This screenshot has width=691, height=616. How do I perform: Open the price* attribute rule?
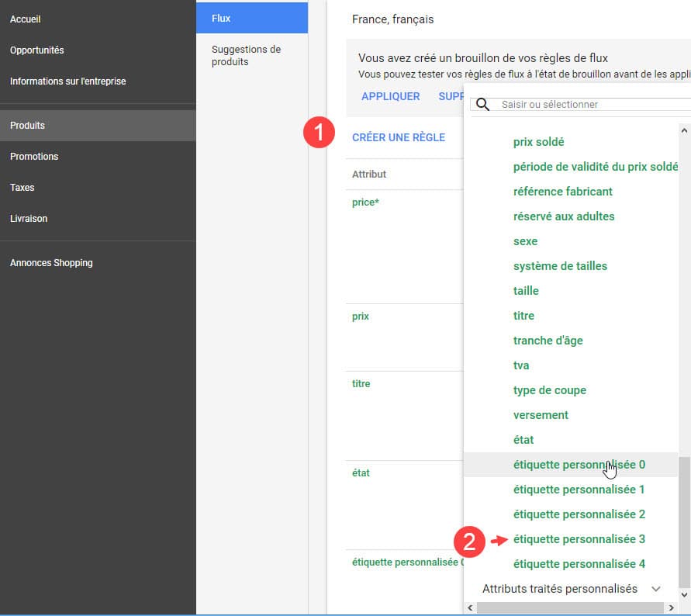[365, 202]
